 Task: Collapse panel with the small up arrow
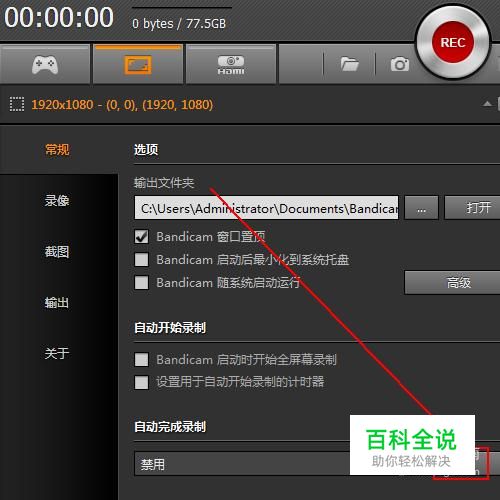pos(487,104)
